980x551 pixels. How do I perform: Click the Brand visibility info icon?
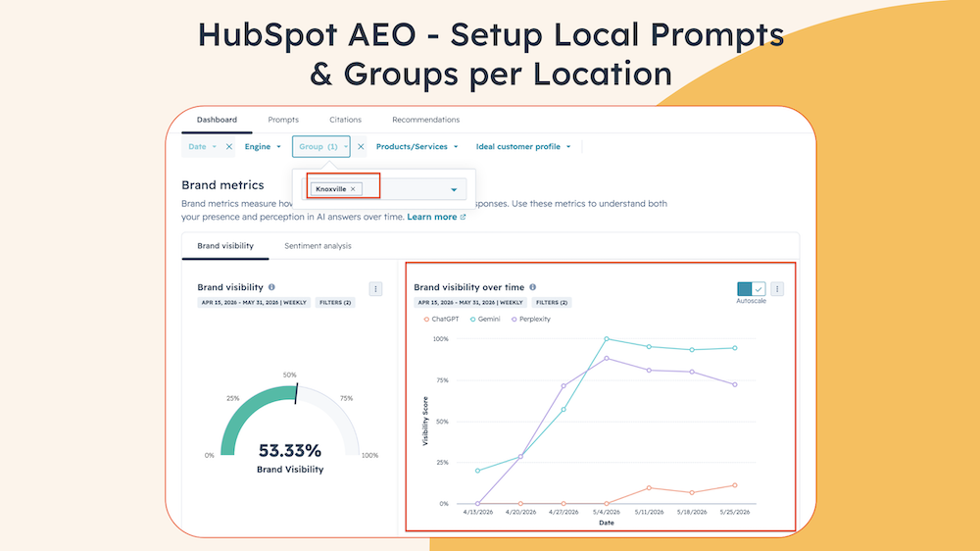[271, 287]
